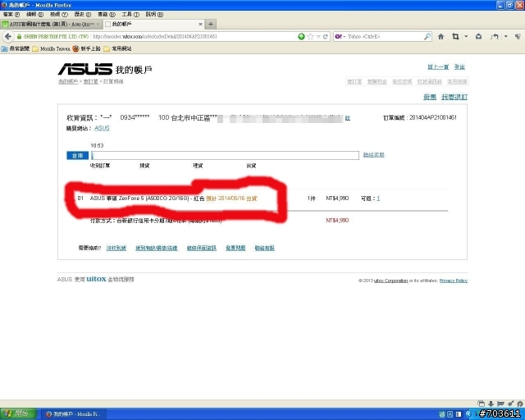Click the flag icon in status bar
The image size is (525, 420).
pyautogui.click(x=500, y=404)
